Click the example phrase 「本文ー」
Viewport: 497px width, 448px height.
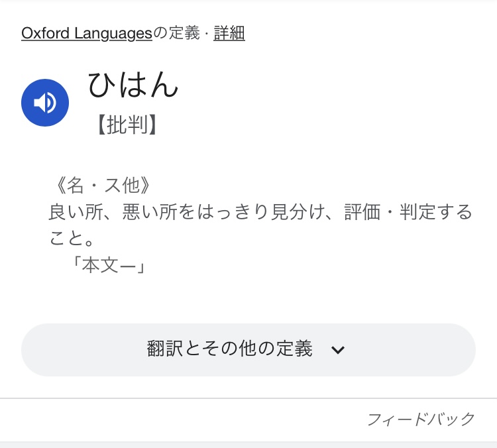[109, 265]
